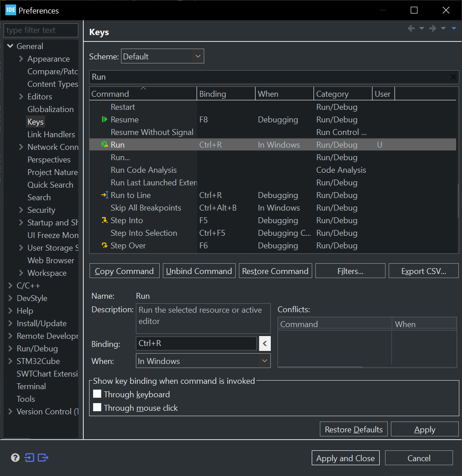Expand the Run/Debug preferences node
462x476 pixels.
10,349
